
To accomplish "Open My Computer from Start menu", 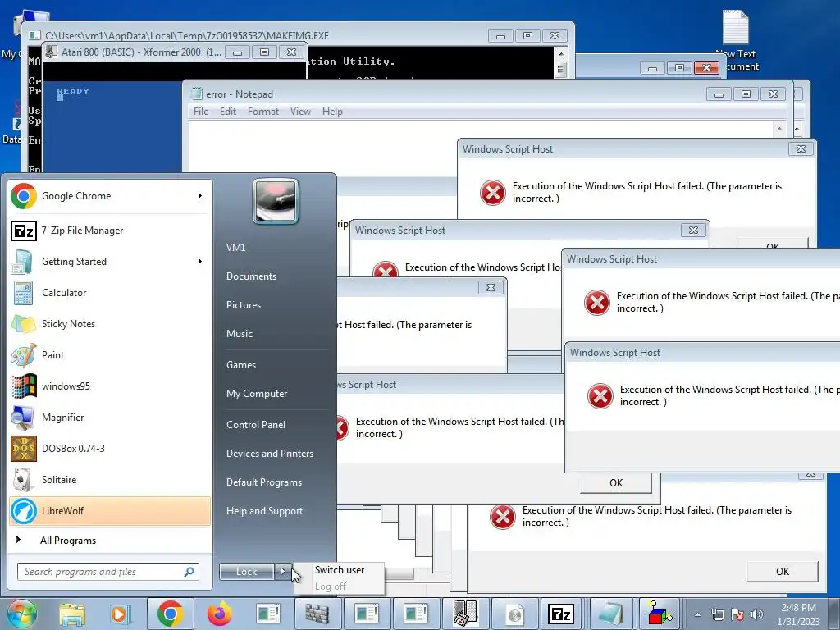I will point(257,394).
